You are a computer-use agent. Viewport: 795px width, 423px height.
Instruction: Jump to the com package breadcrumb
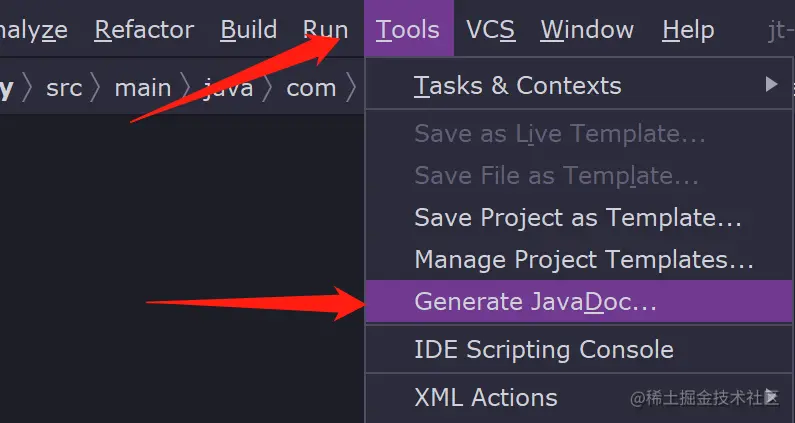[x=311, y=88]
